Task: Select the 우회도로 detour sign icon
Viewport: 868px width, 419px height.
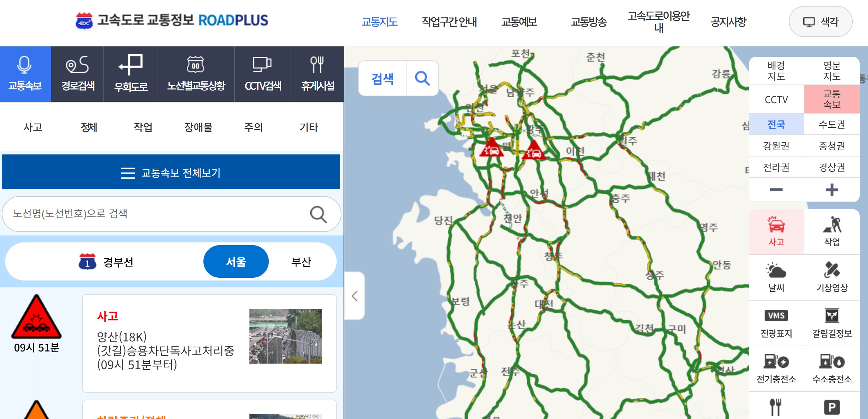Action: click(x=130, y=65)
